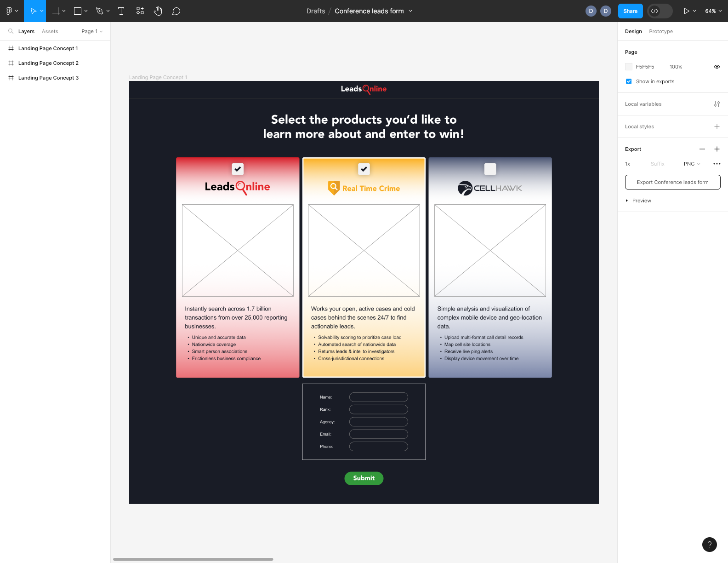
Task: Click the first user avatar D
Action: pyautogui.click(x=591, y=11)
